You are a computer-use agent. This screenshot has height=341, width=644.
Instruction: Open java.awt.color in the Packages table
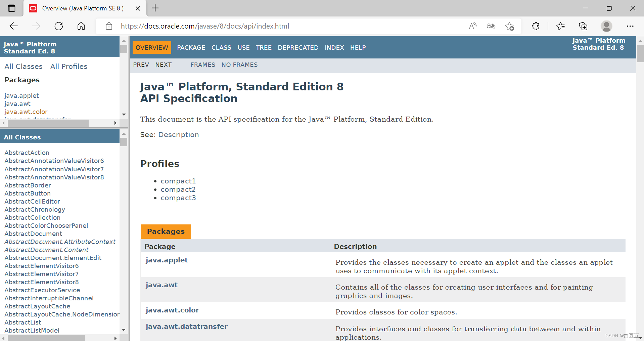(172, 310)
